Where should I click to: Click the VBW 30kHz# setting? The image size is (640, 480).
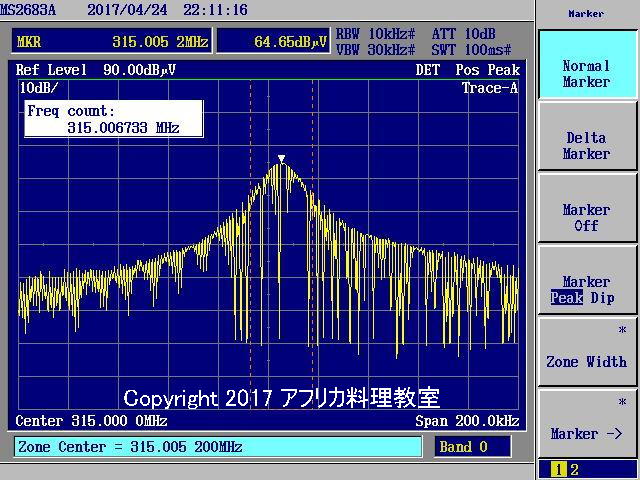tap(376, 50)
